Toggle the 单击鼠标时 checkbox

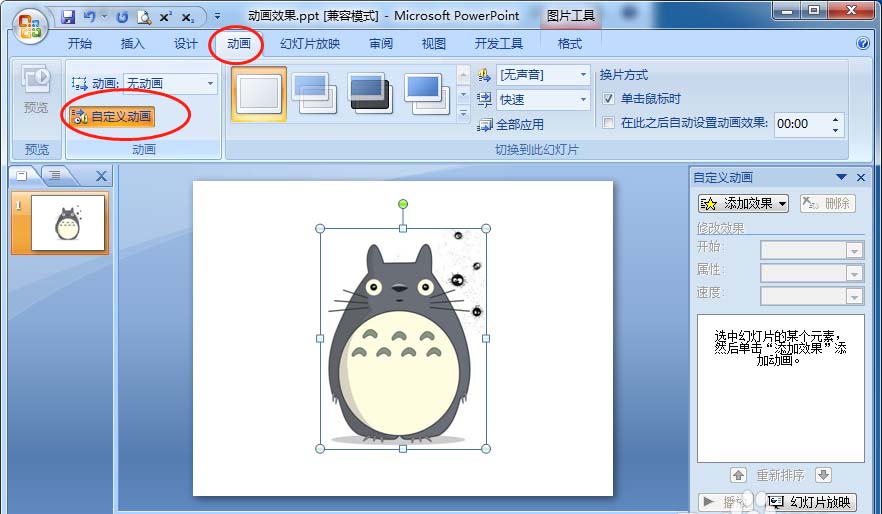coord(608,99)
